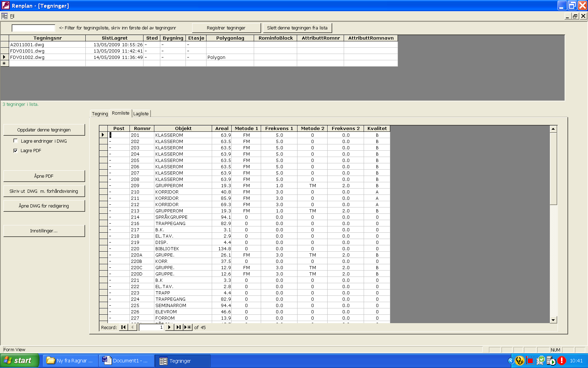Focus the tegningsnr filter input field
Image resolution: width=588 pixels, height=368 pixels.
33,28
